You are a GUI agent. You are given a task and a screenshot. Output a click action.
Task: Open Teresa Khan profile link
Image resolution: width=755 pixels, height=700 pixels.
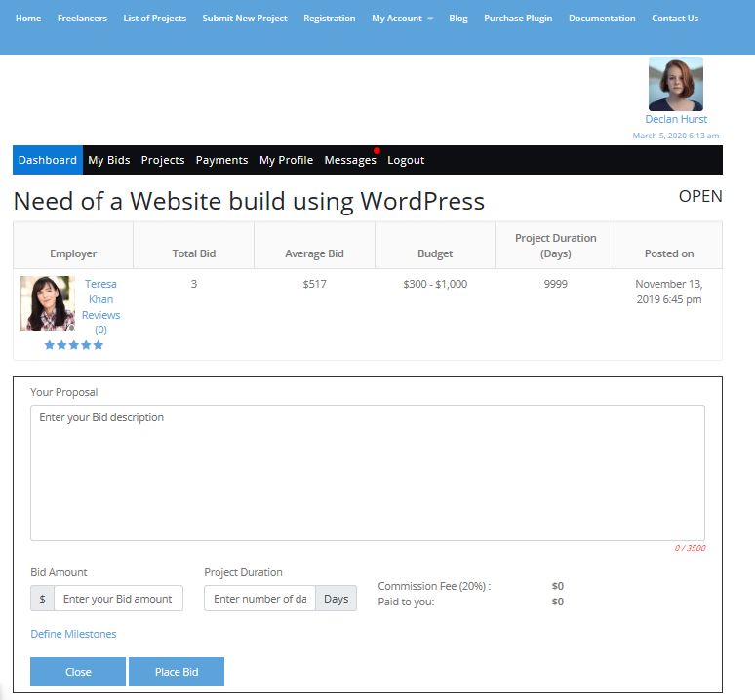(x=100, y=292)
